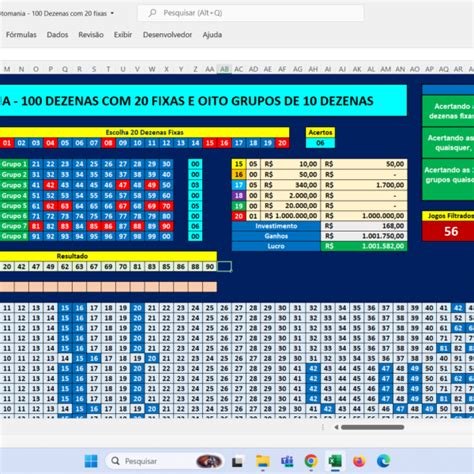
Task: Click the sheet title banner "100 DEZENAS COM 20 FIXAS"
Action: click(x=203, y=101)
